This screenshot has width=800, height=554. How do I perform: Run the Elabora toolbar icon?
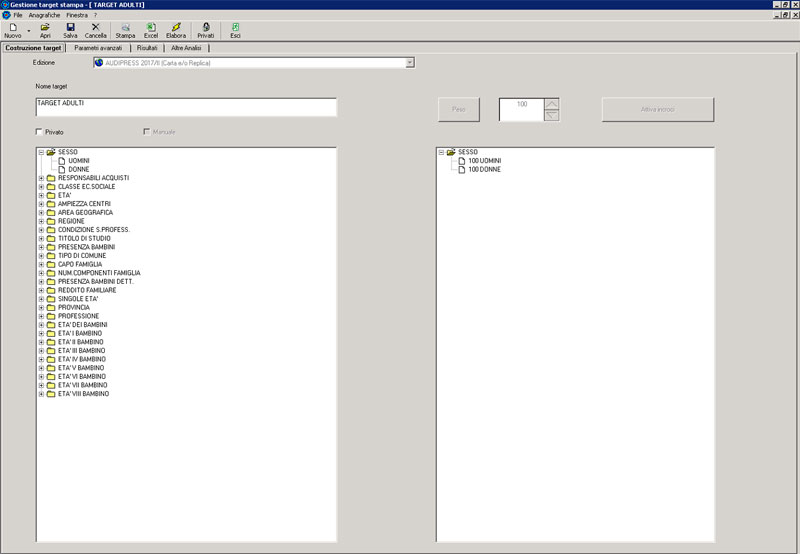pyautogui.click(x=176, y=28)
